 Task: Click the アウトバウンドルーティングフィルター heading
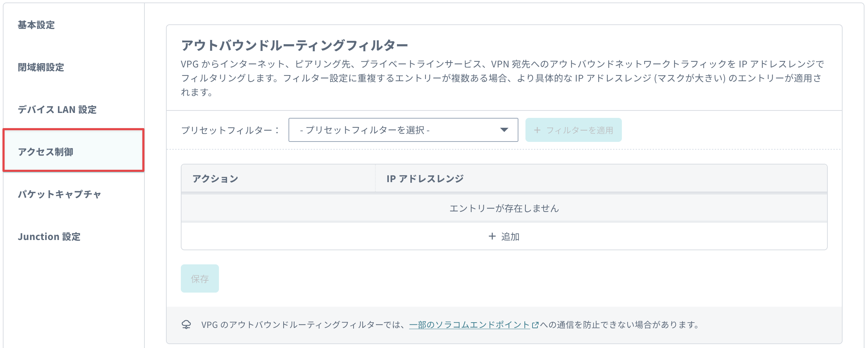(x=294, y=46)
